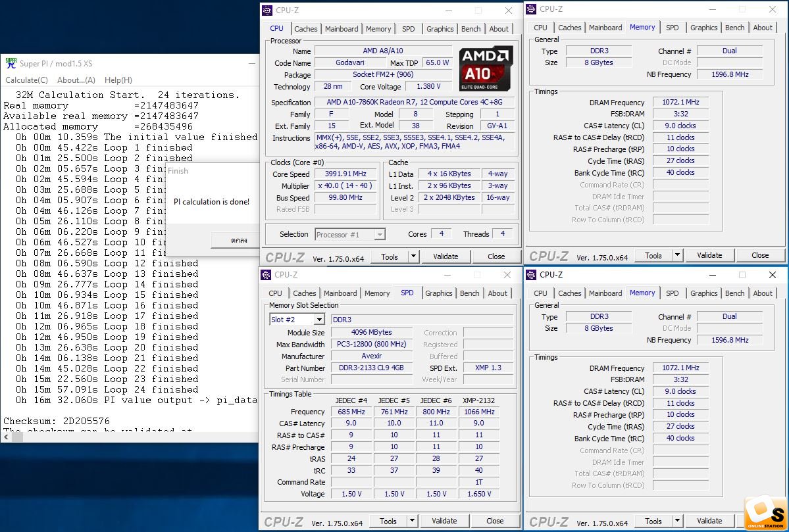Click Validate in the lower Memory window
Image resolution: width=789 pixels, height=532 pixels.
pos(709,521)
